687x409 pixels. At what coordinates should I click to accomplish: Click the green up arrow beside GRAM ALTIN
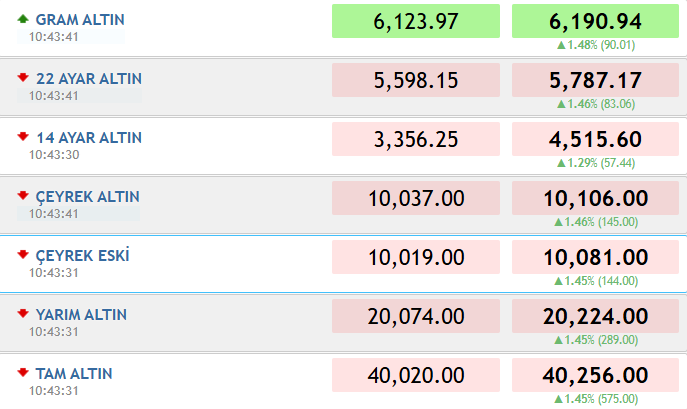[x=23, y=19]
